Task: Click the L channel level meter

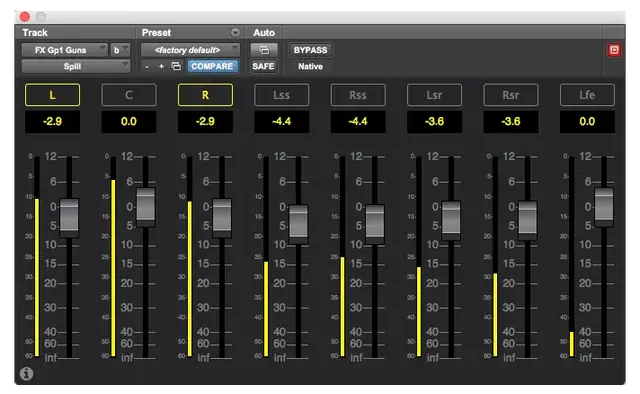Action: click(x=37, y=257)
